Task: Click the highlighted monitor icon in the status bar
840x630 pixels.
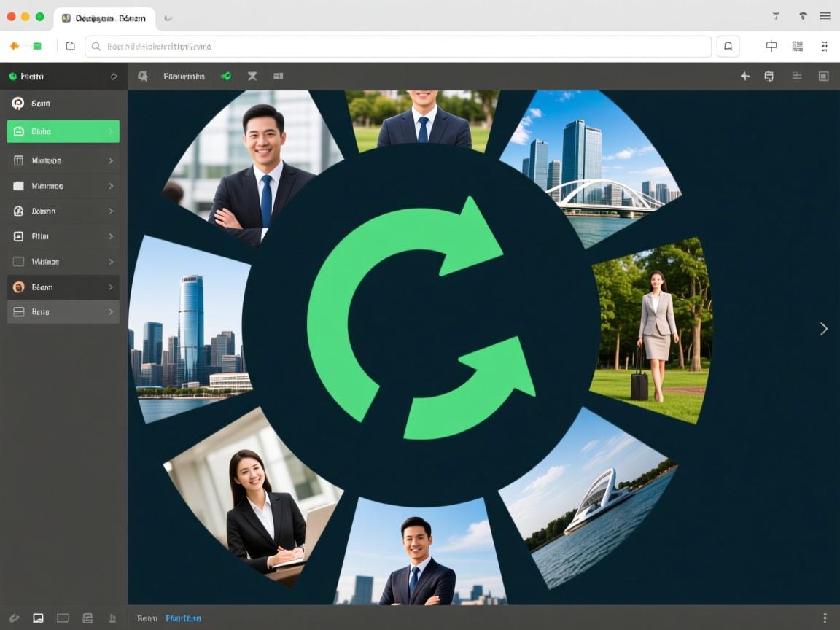Action: (39, 618)
